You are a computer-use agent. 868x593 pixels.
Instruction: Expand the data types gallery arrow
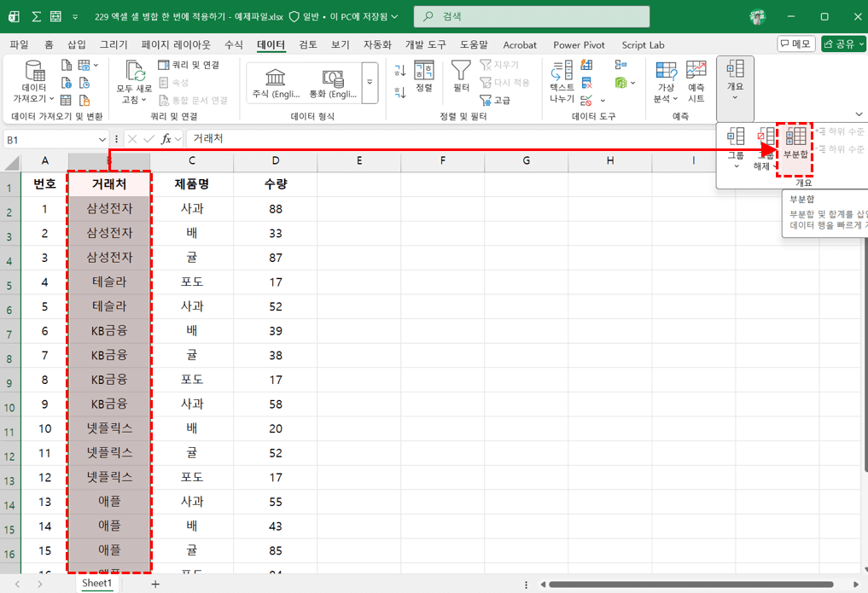pos(370,83)
